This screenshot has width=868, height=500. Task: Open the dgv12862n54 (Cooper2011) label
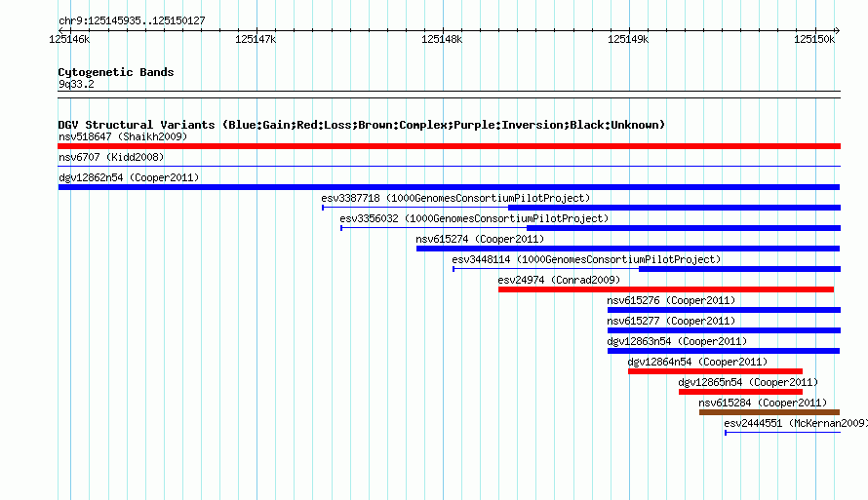click(x=129, y=177)
